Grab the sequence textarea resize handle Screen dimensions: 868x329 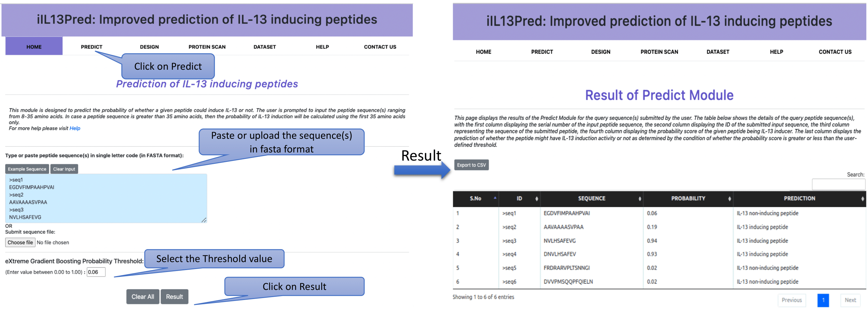tap(204, 220)
